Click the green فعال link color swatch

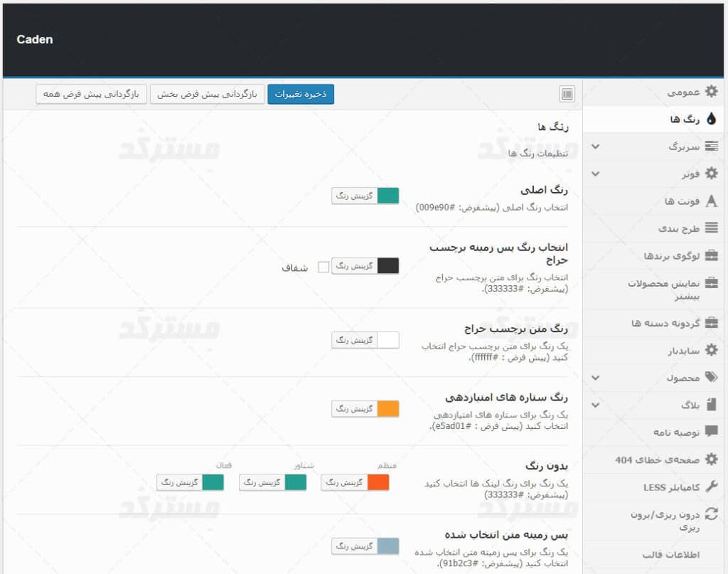click(213, 482)
